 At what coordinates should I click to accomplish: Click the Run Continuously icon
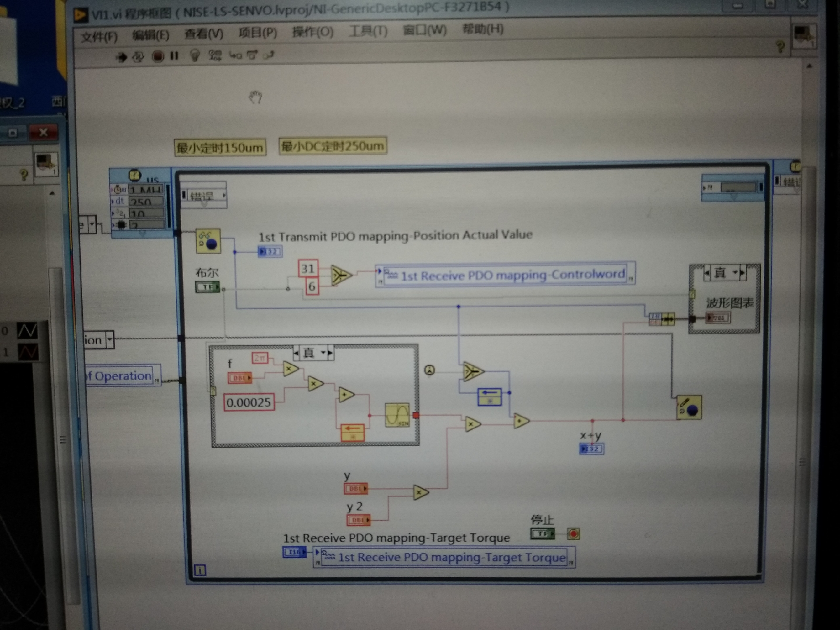pyautogui.click(x=138, y=57)
